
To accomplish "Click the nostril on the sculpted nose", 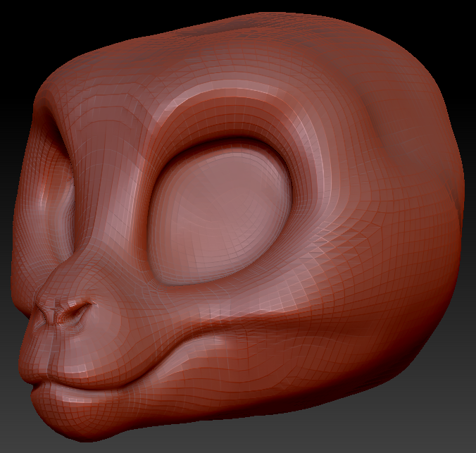I will tap(76, 312).
